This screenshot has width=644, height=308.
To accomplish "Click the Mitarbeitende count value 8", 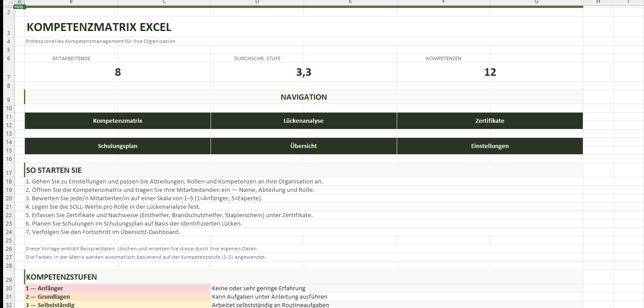I will click(x=117, y=72).
